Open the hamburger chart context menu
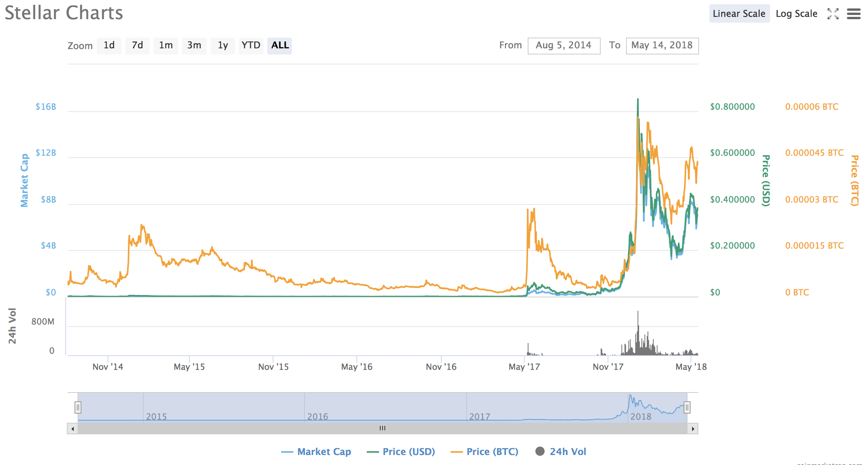868x465 pixels. [x=853, y=14]
